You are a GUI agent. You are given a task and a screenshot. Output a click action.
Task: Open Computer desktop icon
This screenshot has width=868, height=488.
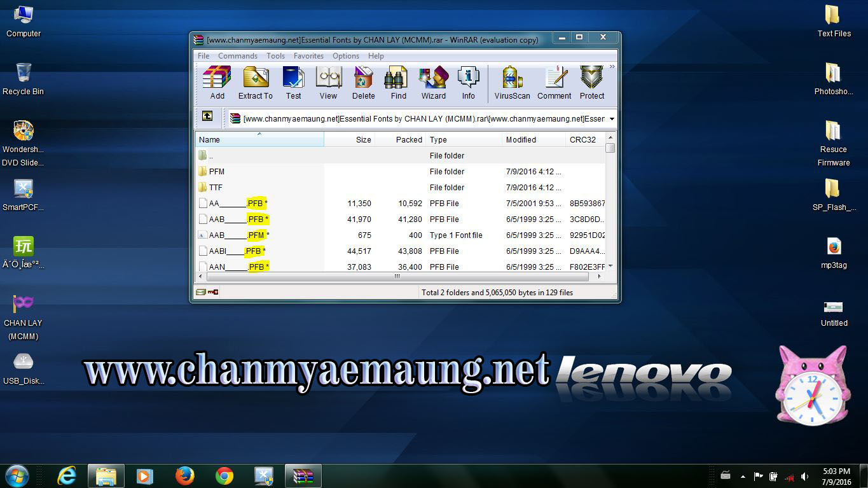pos(24,22)
